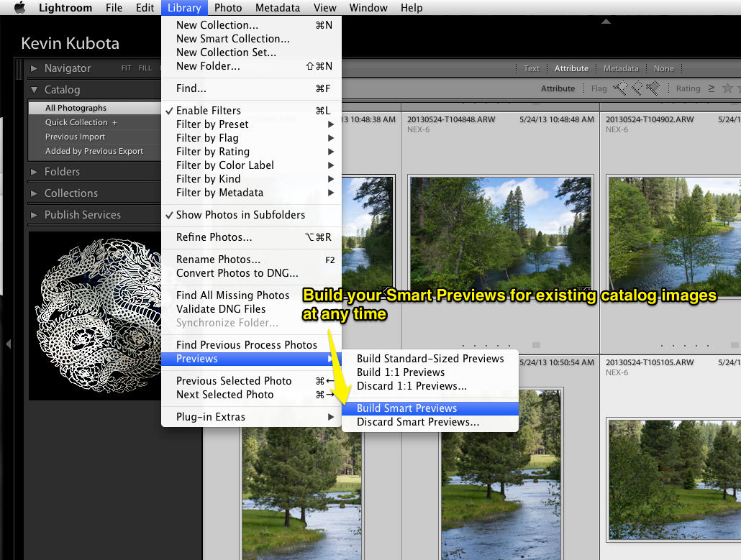Image resolution: width=741 pixels, height=560 pixels.
Task: Select Added by Previous Export
Action: click(94, 151)
